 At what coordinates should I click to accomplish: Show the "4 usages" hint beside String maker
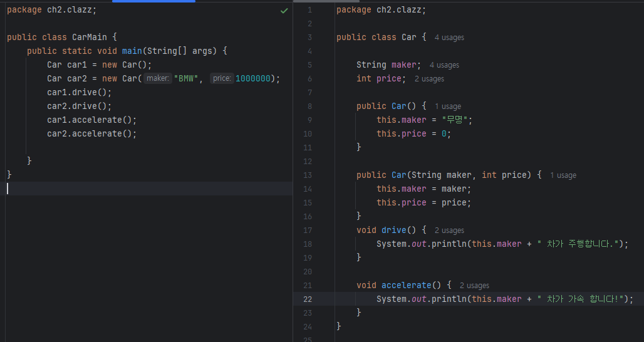tap(444, 65)
